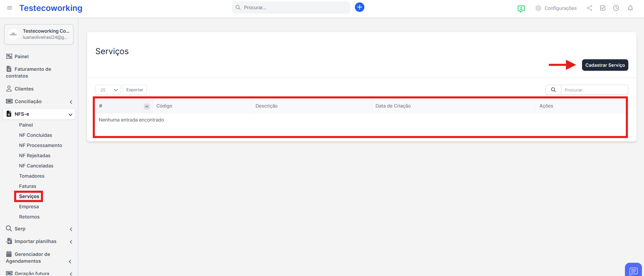Click the blue plus add button
Viewport: 644px width, 276px height.
(x=359, y=7)
